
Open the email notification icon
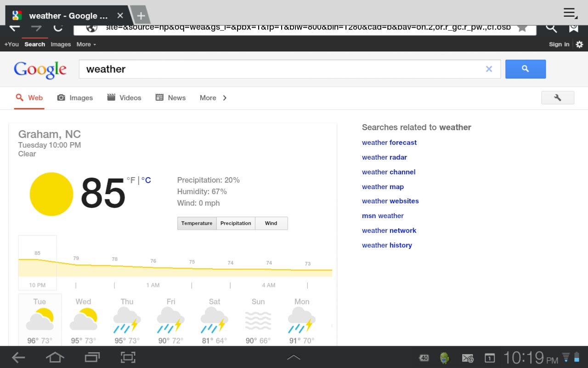click(x=468, y=358)
